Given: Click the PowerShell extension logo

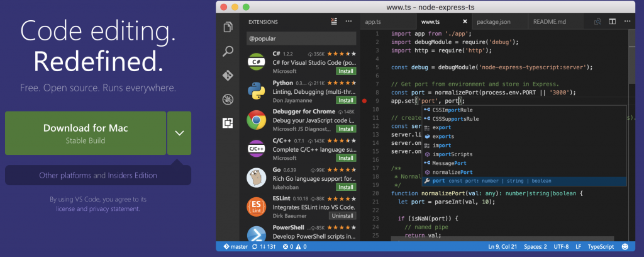Looking at the screenshot, I should pos(257,234).
